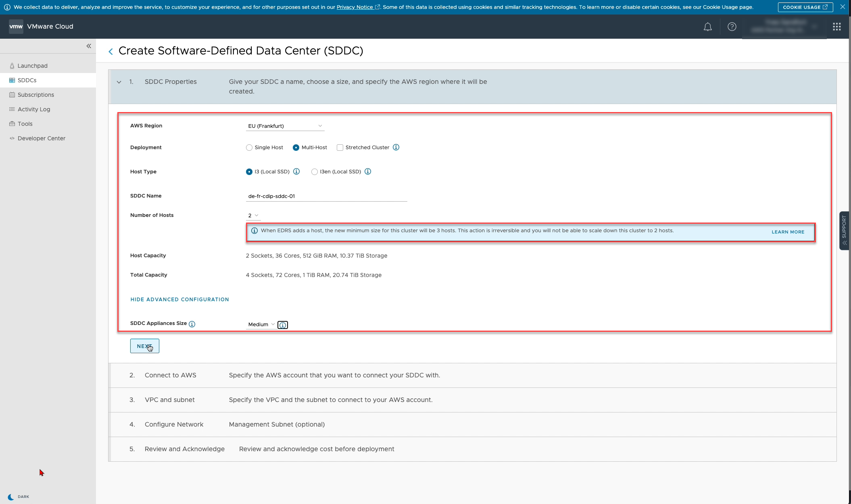
Task: Click the Subscriptions sidebar icon
Action: click(12, 95)
